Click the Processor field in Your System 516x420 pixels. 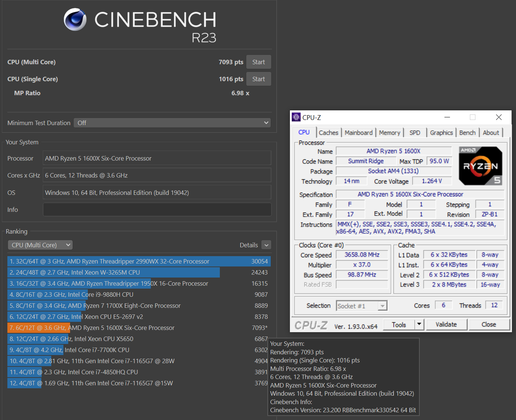coord(157,158)
